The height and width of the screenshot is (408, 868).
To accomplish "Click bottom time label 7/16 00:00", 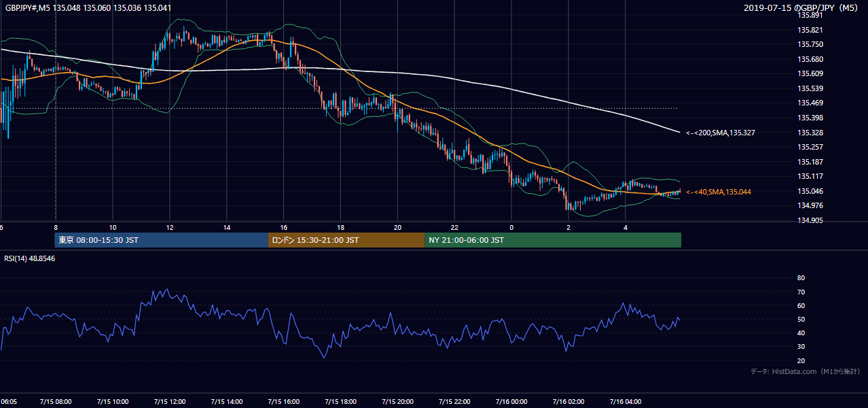I will point(511,401).
